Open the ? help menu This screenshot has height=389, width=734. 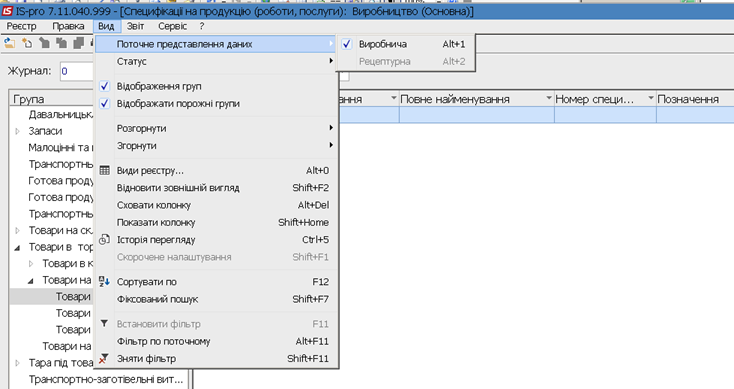(202, 26)
